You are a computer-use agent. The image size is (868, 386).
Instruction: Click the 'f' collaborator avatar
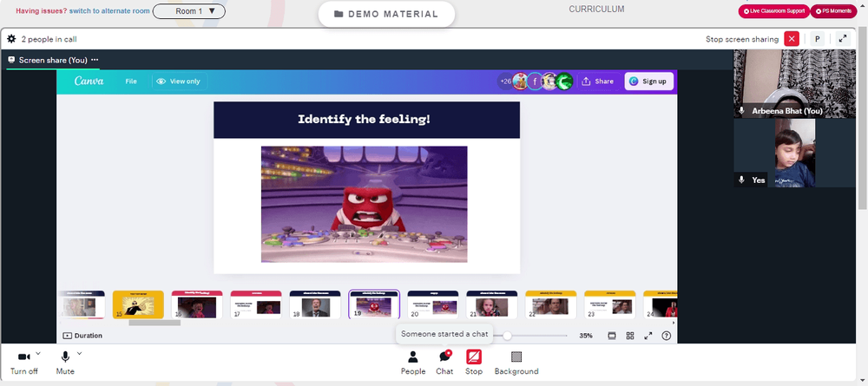pyautogui.click(x=535, y=82)
